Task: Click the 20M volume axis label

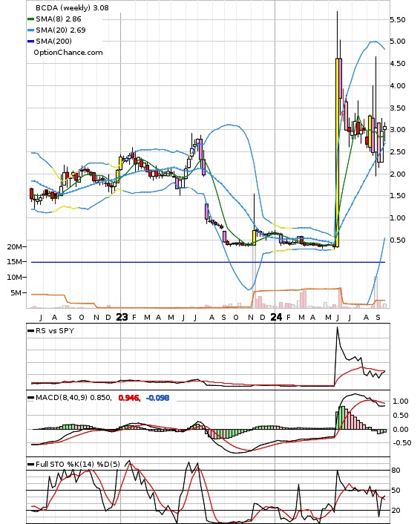Action: (15, 246)
